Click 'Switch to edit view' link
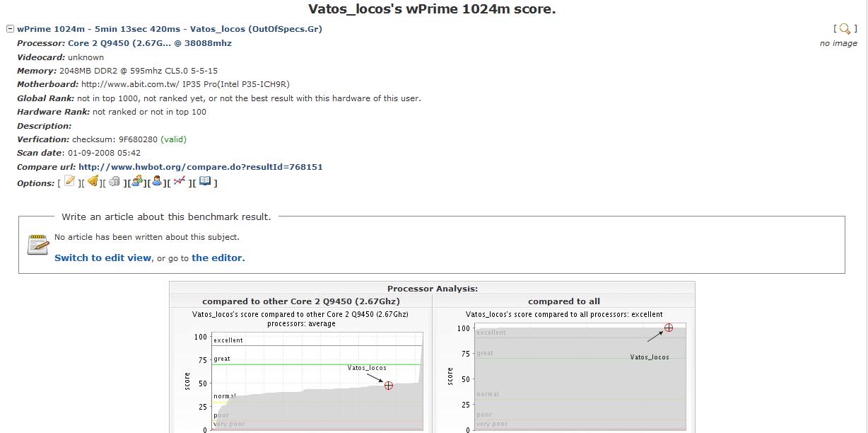Viewport: 868px width, 433px height. pyautogui.click(x=103, y=258)
